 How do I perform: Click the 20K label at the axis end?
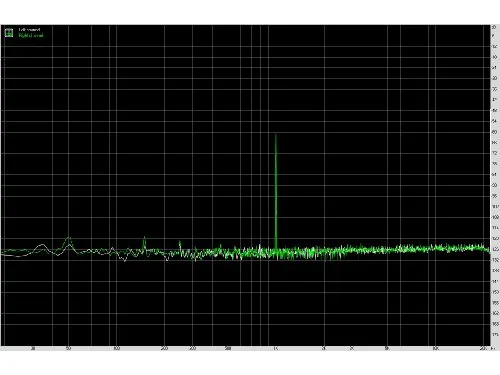[x=483, y=349]
